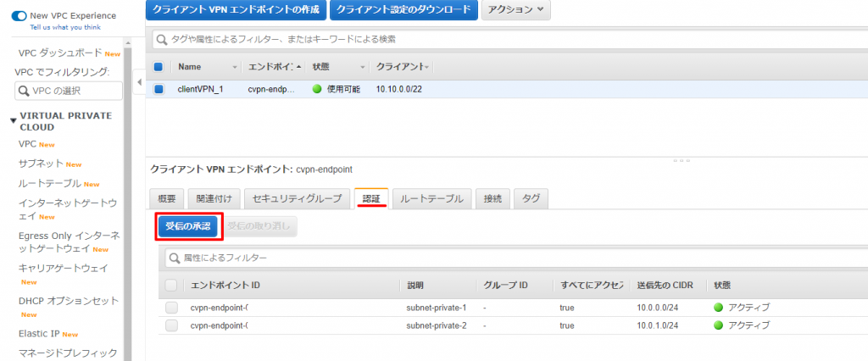The width and height of the screenshot is (868, 361).
Task: Open DHCP オプションセット in the sidebar
Action: click(x=69, y=301)
